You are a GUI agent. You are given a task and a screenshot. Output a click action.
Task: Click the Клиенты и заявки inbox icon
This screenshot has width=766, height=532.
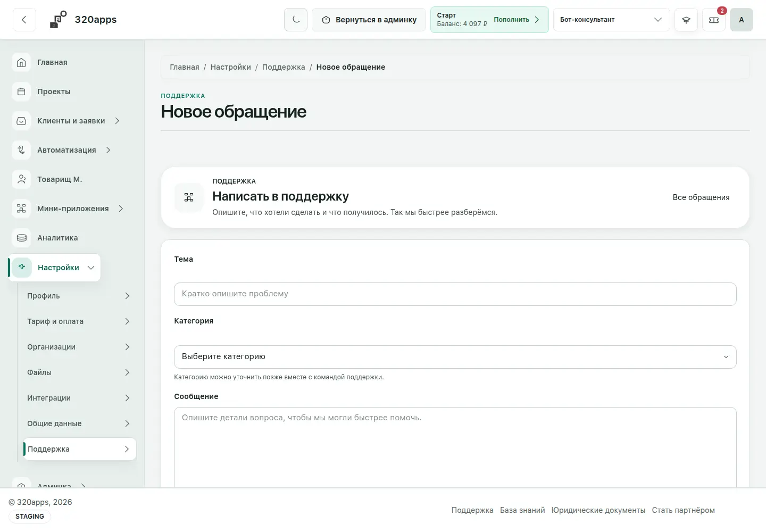pos(21,121)
